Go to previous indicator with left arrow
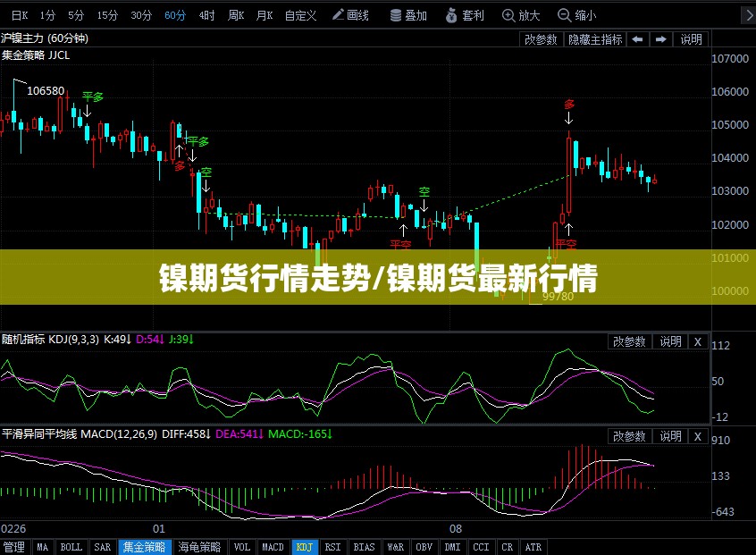This screenshot has height=555, width=756. point(637,39)
